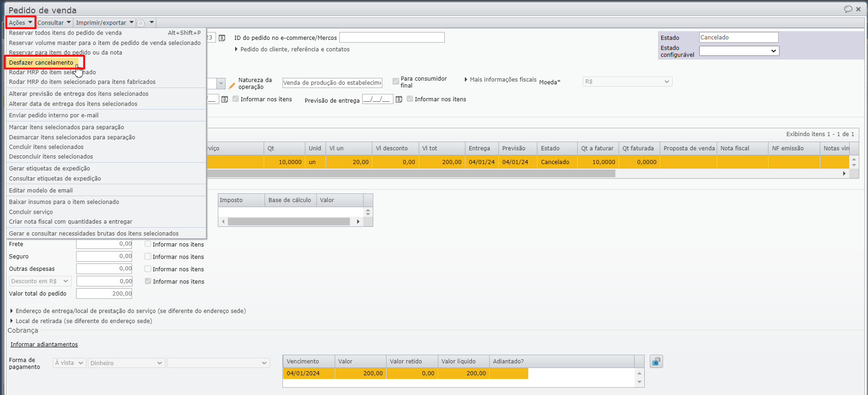Expand Mais informações fiscais section
Viewport: 868px width, 395px height.
(500, 80)
